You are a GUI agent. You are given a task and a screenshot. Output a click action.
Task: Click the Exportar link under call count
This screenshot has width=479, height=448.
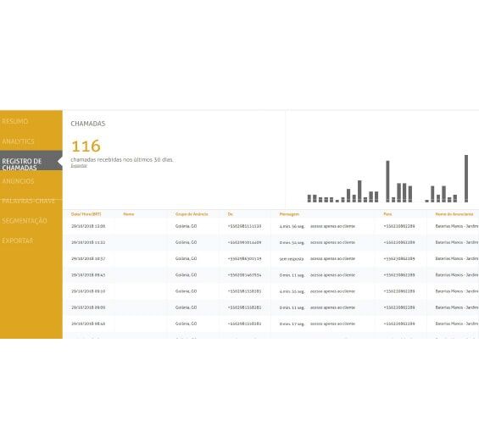(79, 166)
